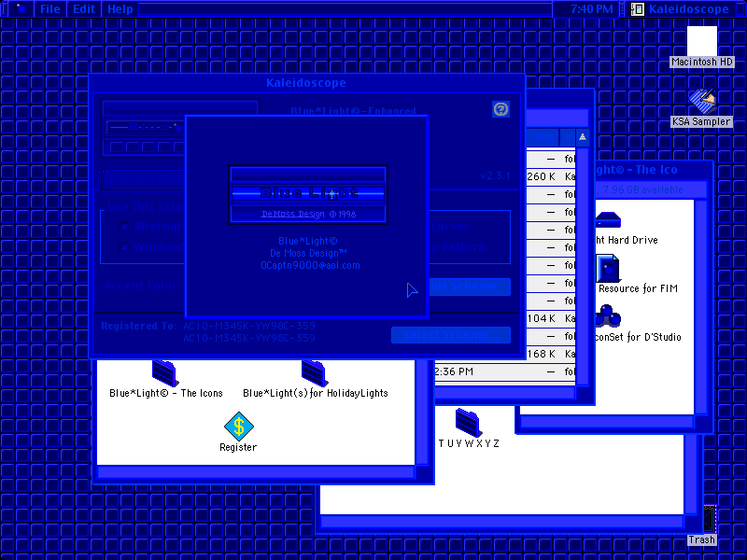This screenshot has width=747, height=560.
Task: Click the Kaleidoscope window title bar
Action: click(306, 83)
